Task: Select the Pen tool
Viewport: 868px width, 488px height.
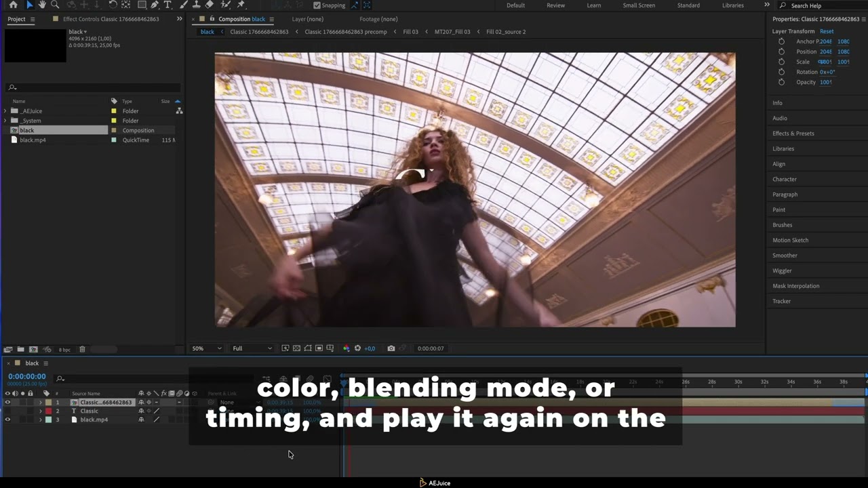Action: [155, 5]
